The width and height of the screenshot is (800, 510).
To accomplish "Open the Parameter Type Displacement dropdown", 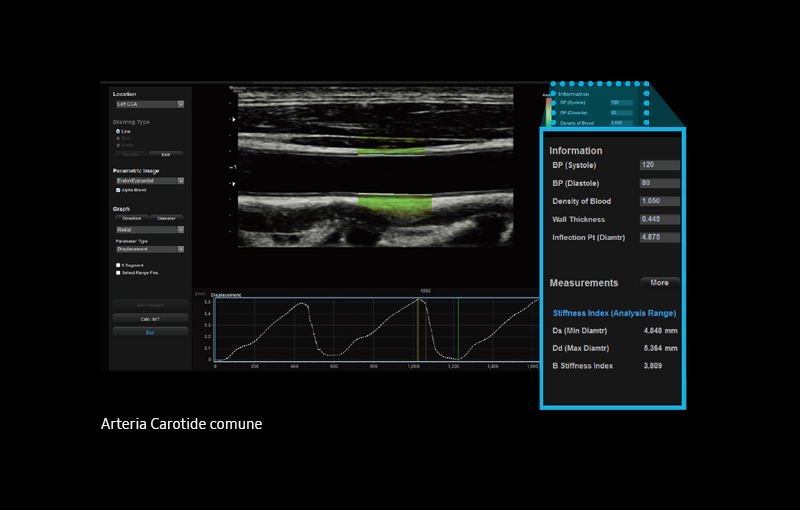I will (x=149, y=249).
